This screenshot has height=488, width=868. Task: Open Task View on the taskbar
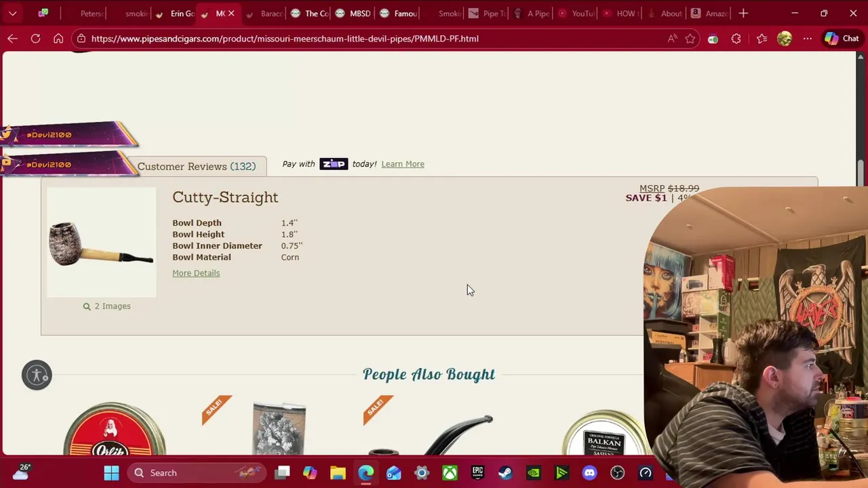283,473
